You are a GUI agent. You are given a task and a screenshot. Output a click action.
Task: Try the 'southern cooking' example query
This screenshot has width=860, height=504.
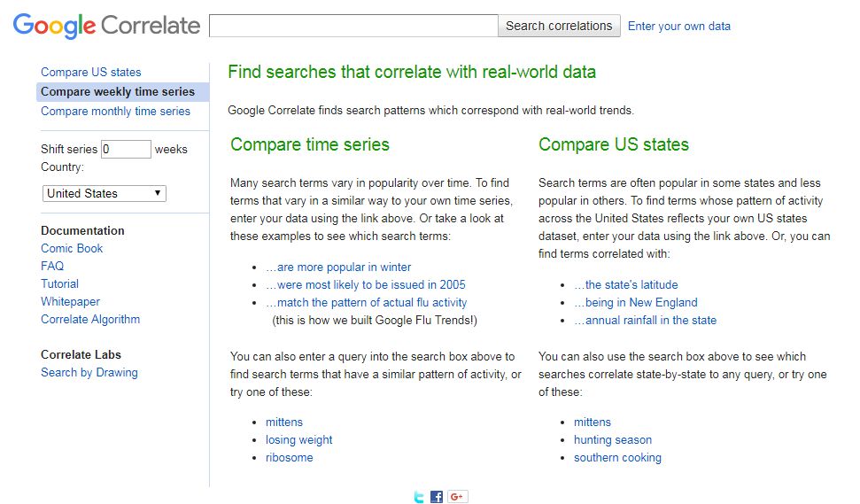point(617,458)
